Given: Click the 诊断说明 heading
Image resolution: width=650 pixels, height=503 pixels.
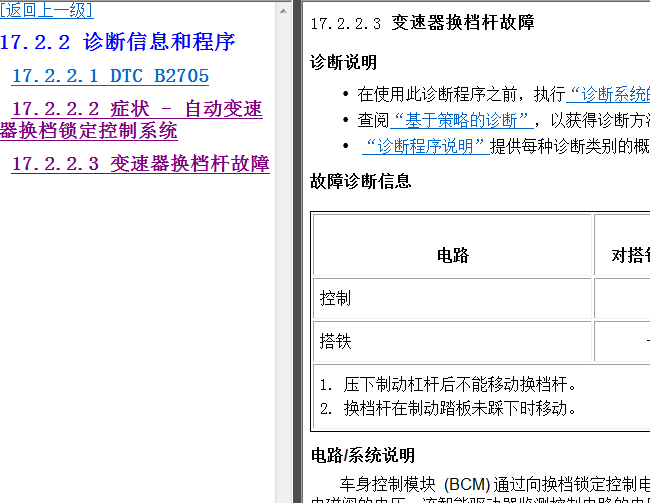Looking at the screenshot, I should 343,63.
